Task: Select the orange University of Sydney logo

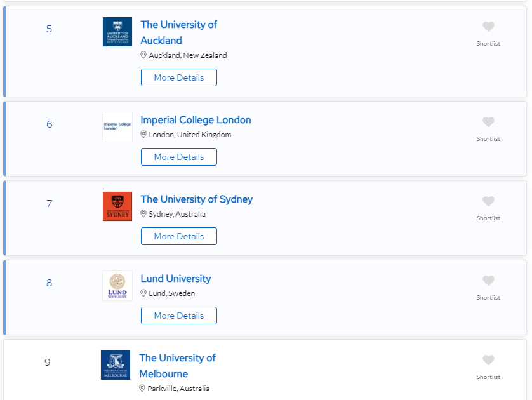Action: pyautogui.click(x=117, y=206)
